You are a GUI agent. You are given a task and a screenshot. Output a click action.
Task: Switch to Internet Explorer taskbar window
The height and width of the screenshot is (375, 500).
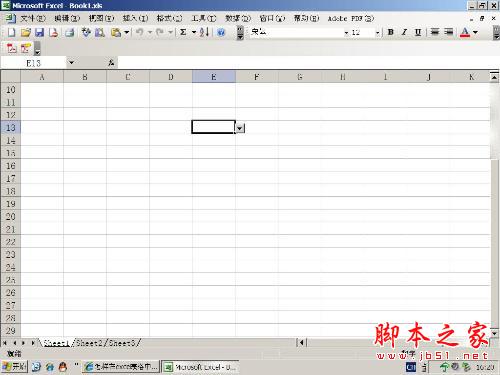[121, 367]
